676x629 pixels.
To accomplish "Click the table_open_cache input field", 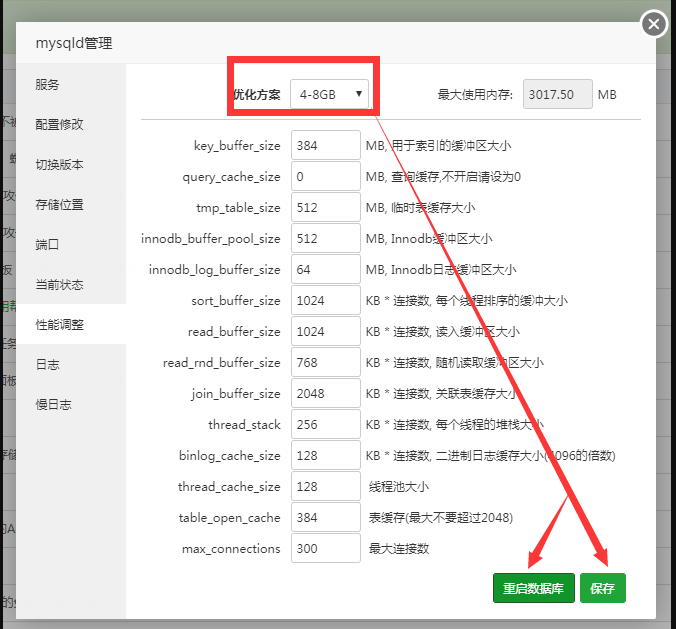I will click(325, 518).
